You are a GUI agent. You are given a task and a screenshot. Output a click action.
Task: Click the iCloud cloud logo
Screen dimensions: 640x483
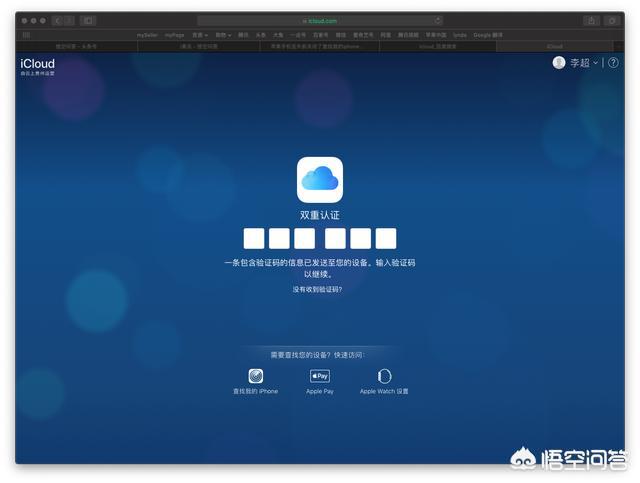[x=320, y=180]
